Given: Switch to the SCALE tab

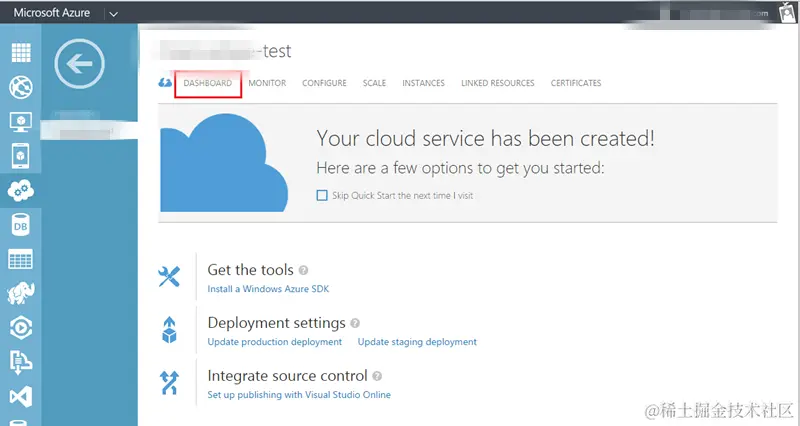Looking at the screenshot, I should (x=374, y=83).
